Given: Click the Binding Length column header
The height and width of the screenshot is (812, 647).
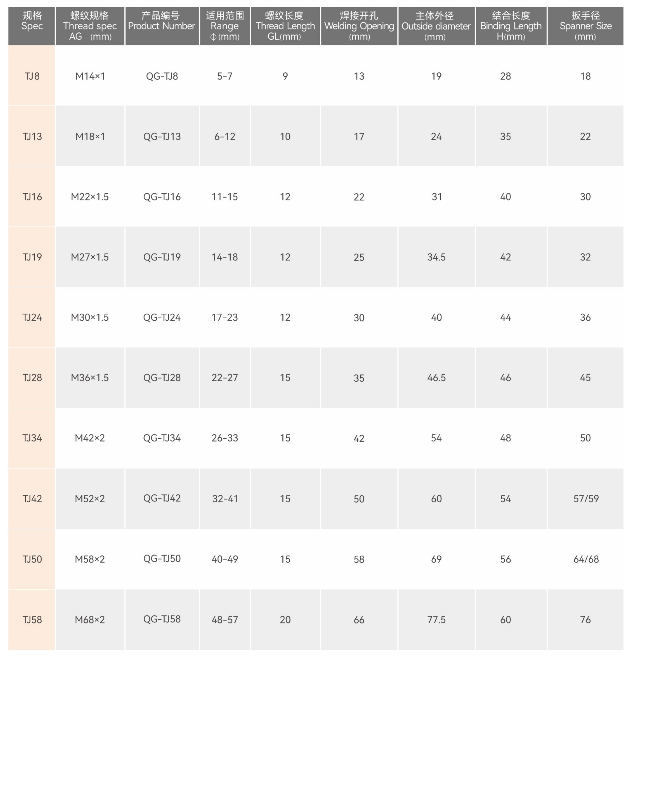Looking at the screenshot, I should tap(511, 26).
